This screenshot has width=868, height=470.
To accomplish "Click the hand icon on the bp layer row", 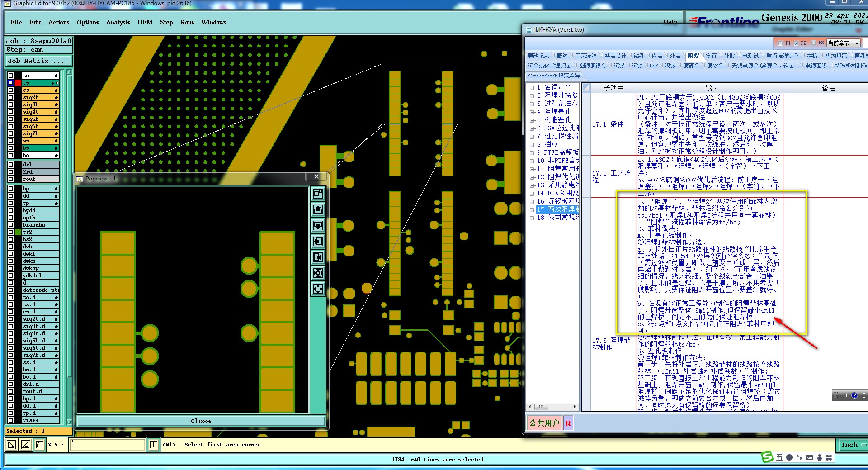I will [x=56, y=189].
